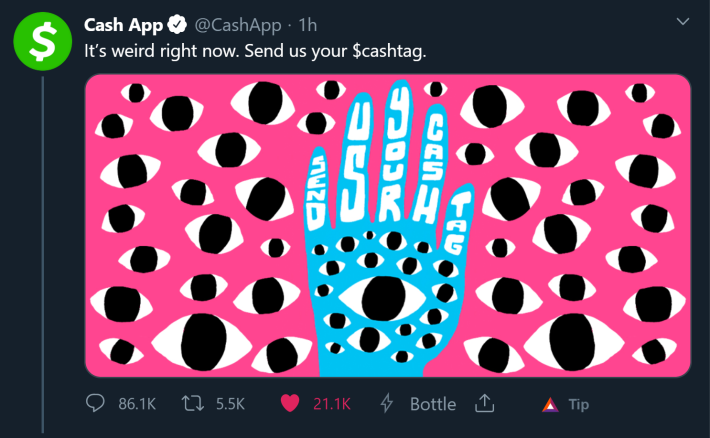Image resolution: width=710 pixels, height=438 pixels.
Task: Open Cash App green dollar avatar
Action: (43, 41)
